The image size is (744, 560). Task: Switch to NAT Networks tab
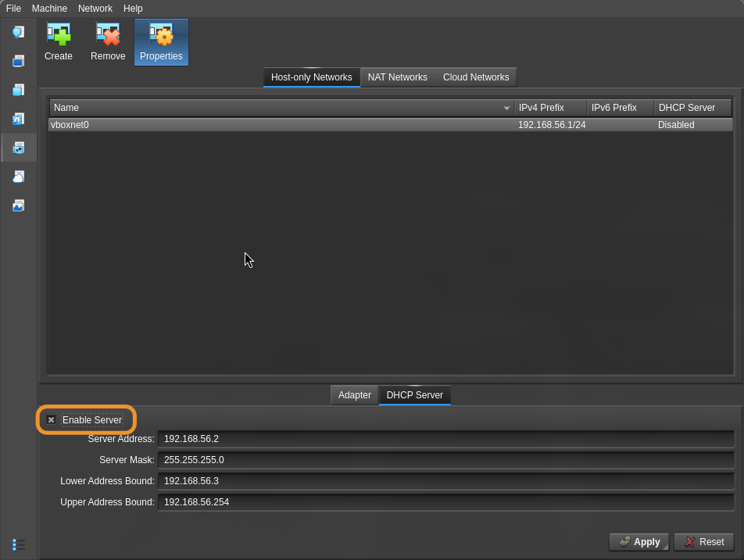point(398,77)
